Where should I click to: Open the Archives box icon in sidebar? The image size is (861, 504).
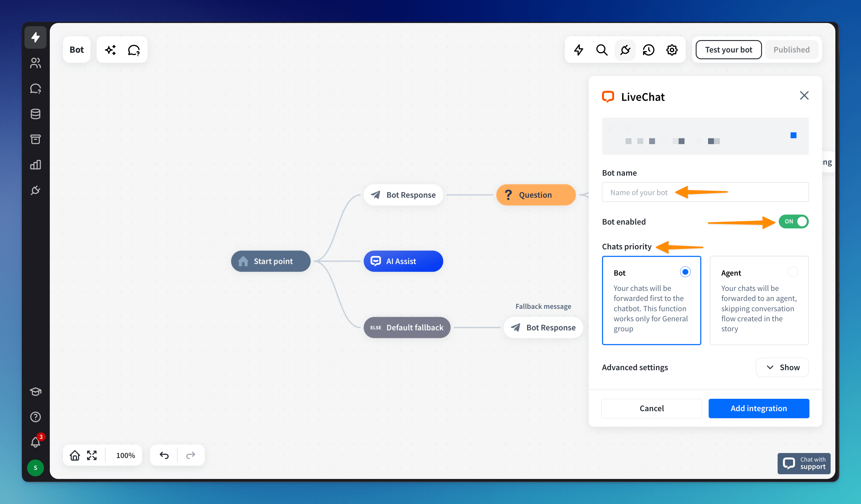click(x=36, y=139)
